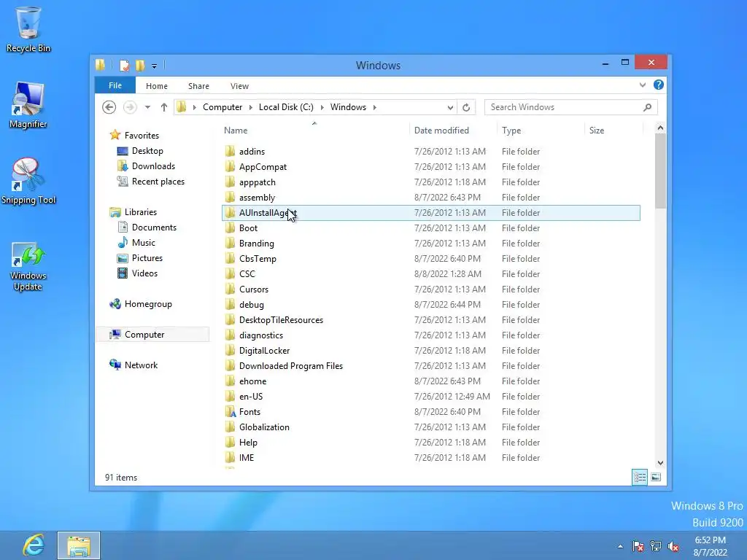
Task: Select the DesktopTileResources folder
Action: tap(431, 319)
